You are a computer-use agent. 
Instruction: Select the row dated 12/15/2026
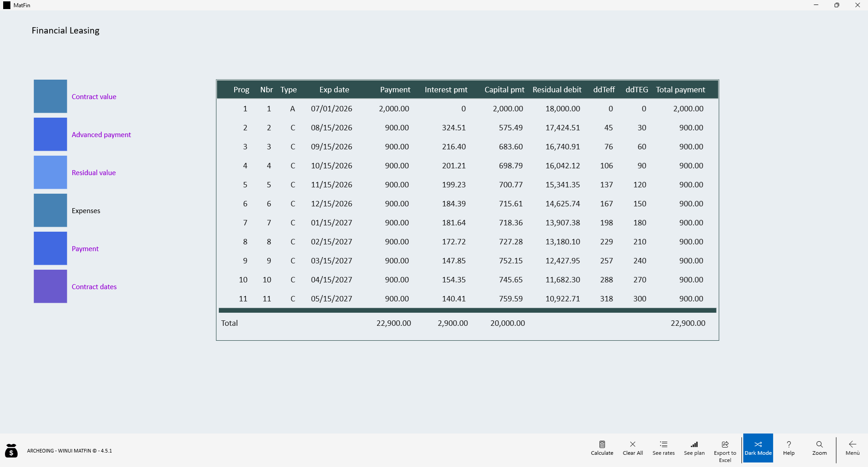tap(467, 204)
